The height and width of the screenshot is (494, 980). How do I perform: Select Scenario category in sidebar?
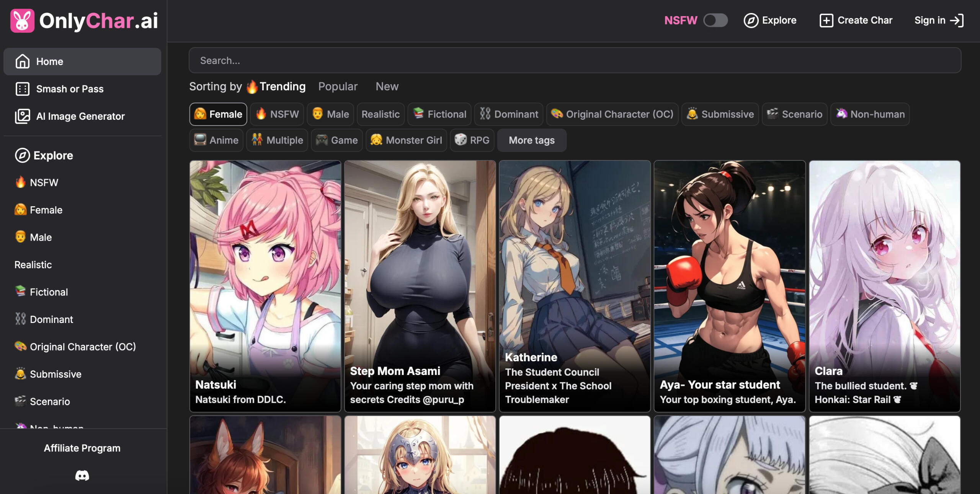click(x=42, y=401)
